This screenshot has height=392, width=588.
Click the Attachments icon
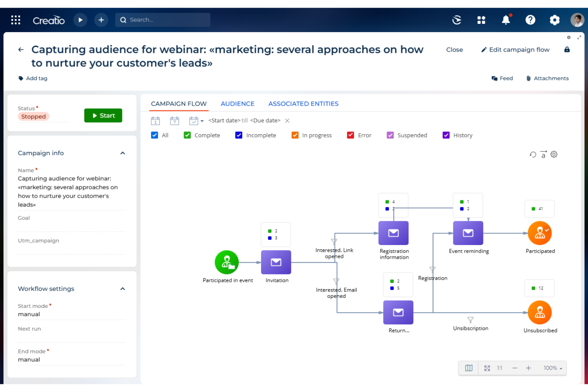click(529, 78)
